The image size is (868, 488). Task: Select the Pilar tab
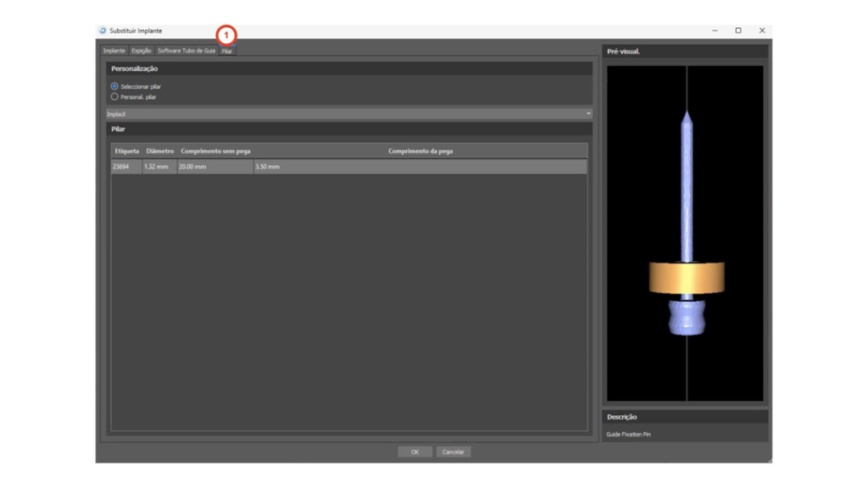[x=227, y=51]
